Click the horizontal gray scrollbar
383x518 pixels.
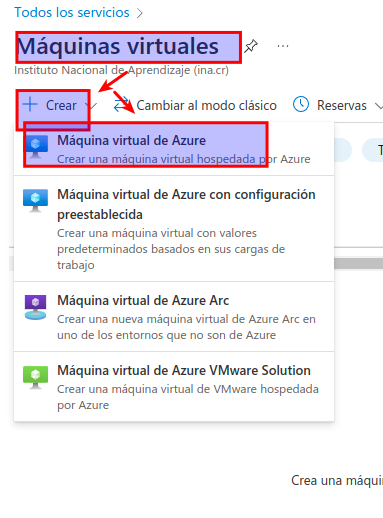(358, 263)
